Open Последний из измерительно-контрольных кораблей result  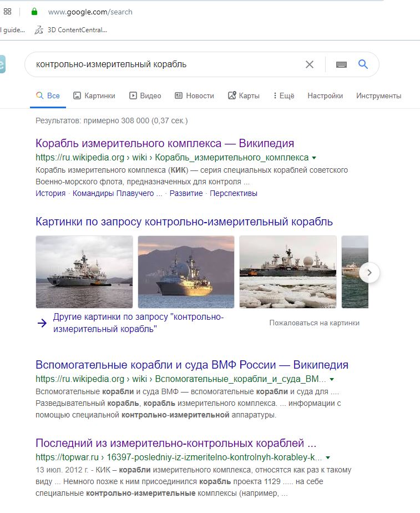(176, 443)
